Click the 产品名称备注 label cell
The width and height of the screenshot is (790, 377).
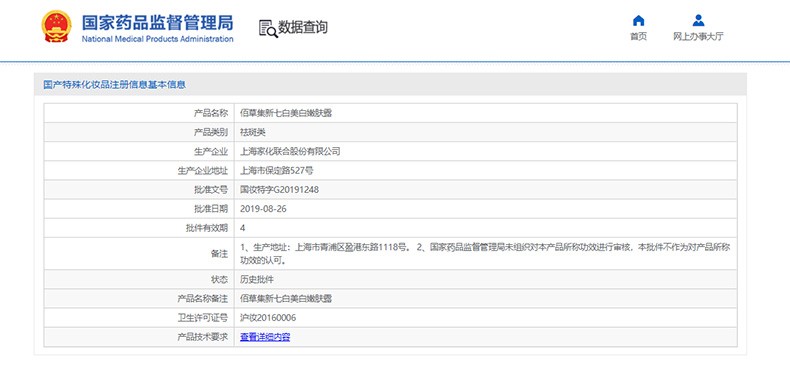point(139,298)
